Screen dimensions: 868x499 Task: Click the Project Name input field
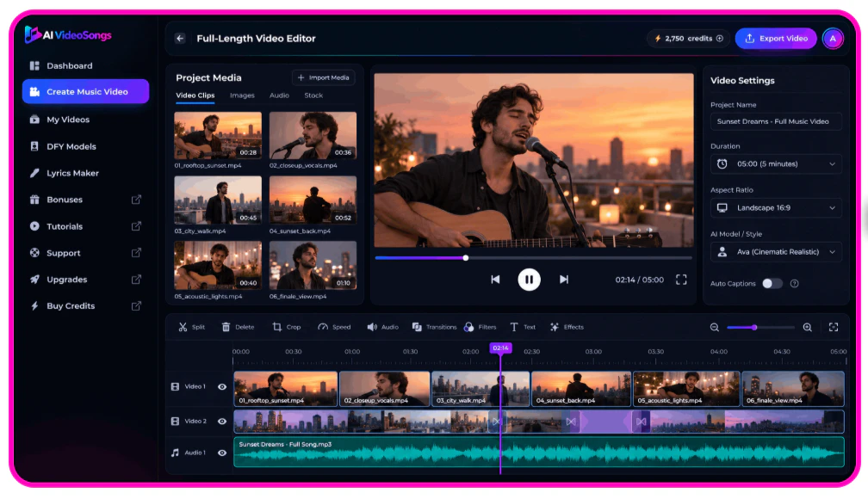[776, 121]
